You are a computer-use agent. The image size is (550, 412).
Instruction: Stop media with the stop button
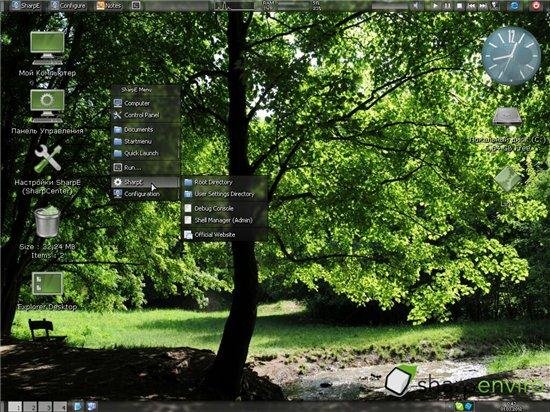tap(459, 6)
